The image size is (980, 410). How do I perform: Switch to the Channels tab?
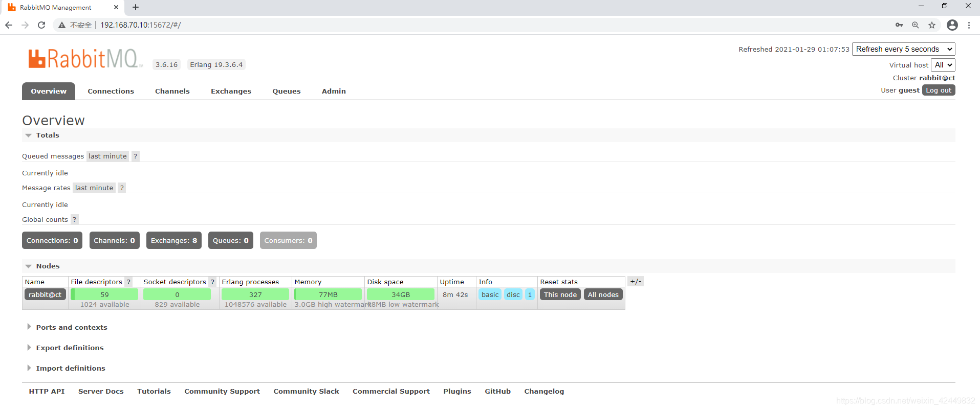tap(172, 91)
